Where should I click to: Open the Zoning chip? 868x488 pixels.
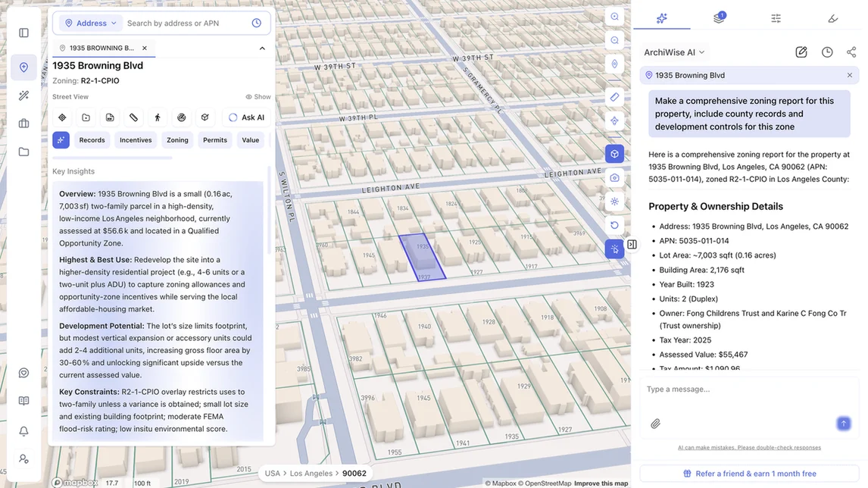point(177,140)
